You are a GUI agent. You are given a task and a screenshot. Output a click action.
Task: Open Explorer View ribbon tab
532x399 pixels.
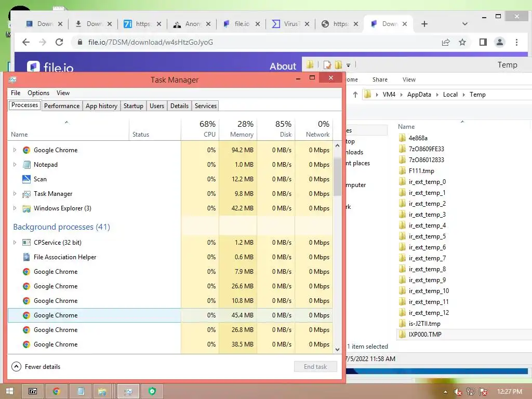(x=409, y=79)
